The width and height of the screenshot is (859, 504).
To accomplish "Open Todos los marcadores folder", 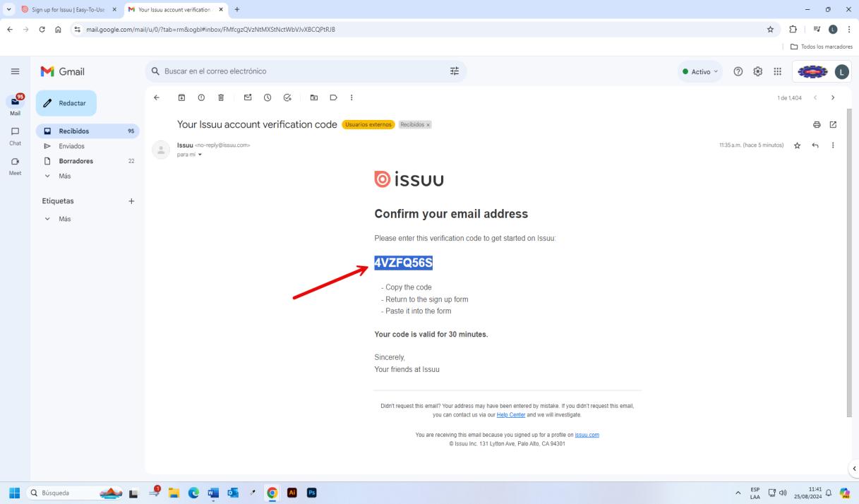I will pyautogui.click(x=822, y=47).
